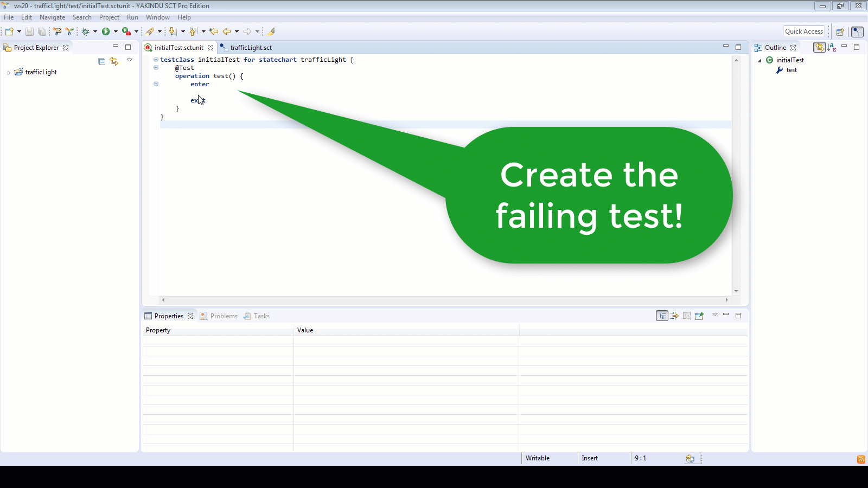868x488 pixels.
Task: Select the test operation in Outline
Action: [792, 70]
